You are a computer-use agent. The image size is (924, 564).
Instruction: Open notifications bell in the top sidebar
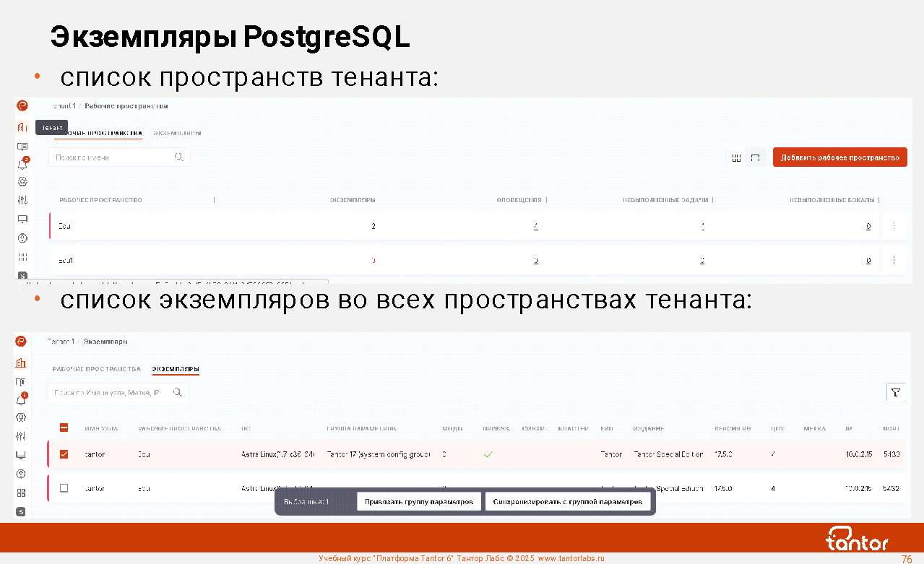coord(22,164)
